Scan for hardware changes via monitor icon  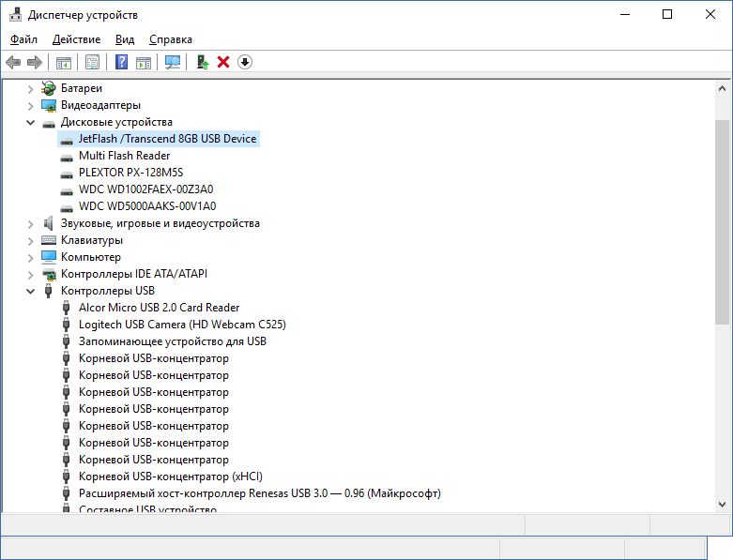[x=173, y=62]
